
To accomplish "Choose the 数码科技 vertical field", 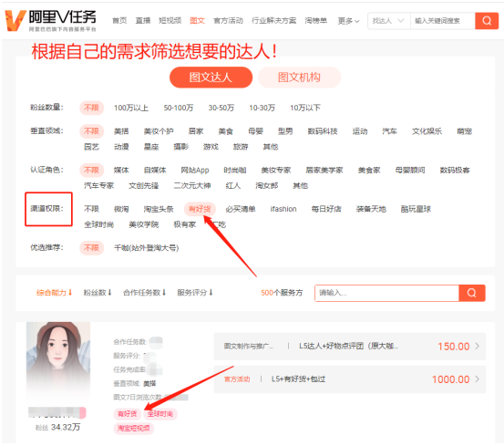I will click(323, 131).
